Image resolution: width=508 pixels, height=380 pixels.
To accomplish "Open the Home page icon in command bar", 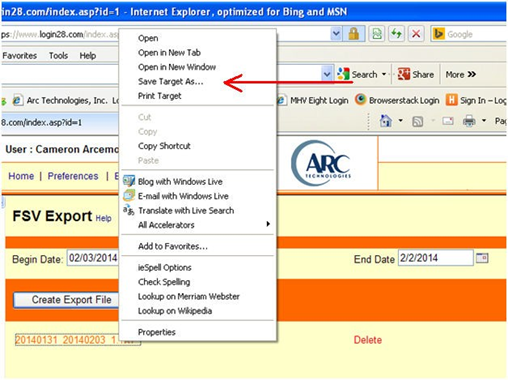I will click(x=386, y=121).
